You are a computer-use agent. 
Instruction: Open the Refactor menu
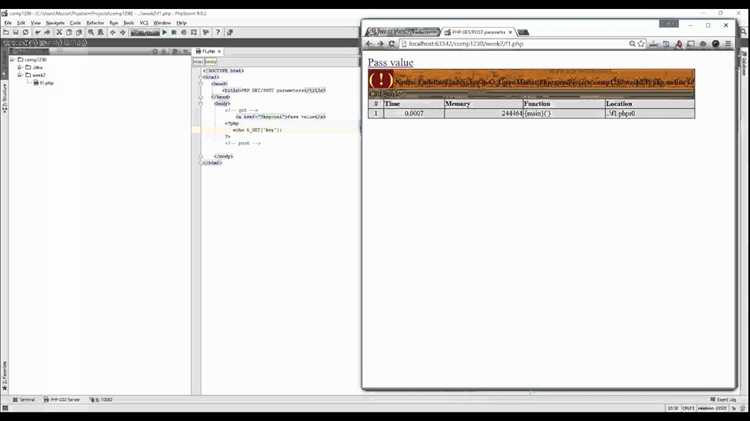pos(95,23)
